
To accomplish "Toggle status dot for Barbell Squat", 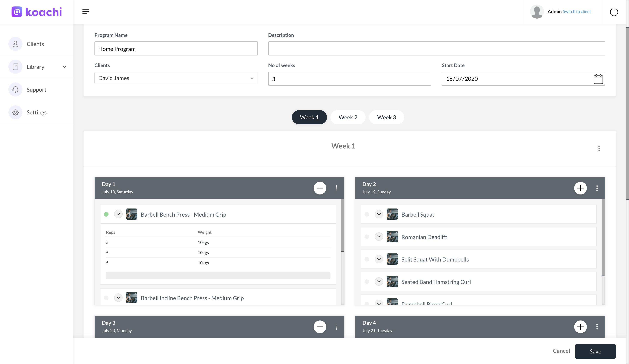I will click(x=367, y=214).
